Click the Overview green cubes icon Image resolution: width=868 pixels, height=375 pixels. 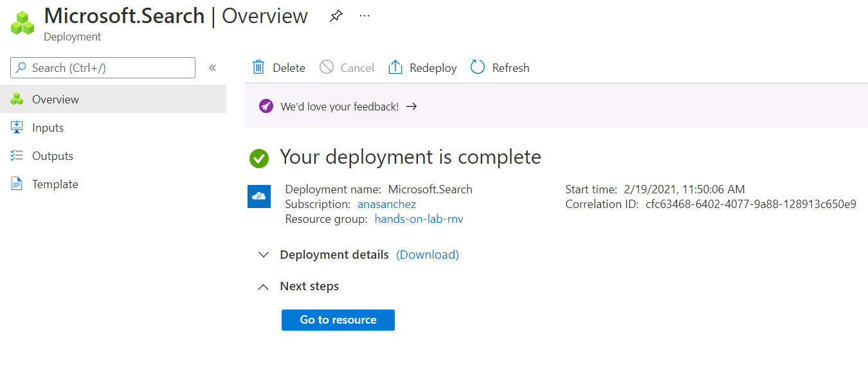17,100
